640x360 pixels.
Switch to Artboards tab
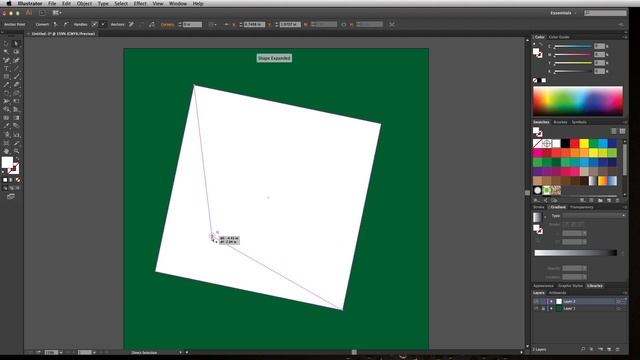click(x=558, y=293)
